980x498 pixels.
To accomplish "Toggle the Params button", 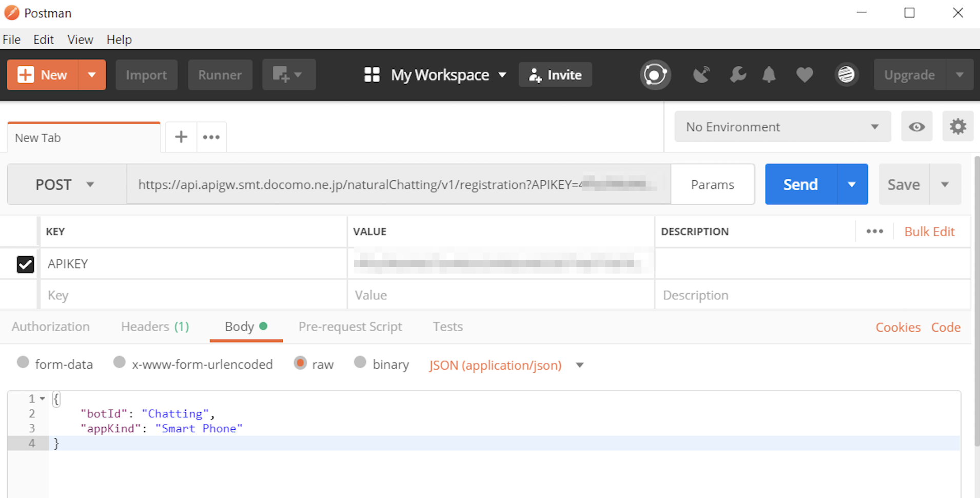I will [712, 184].
